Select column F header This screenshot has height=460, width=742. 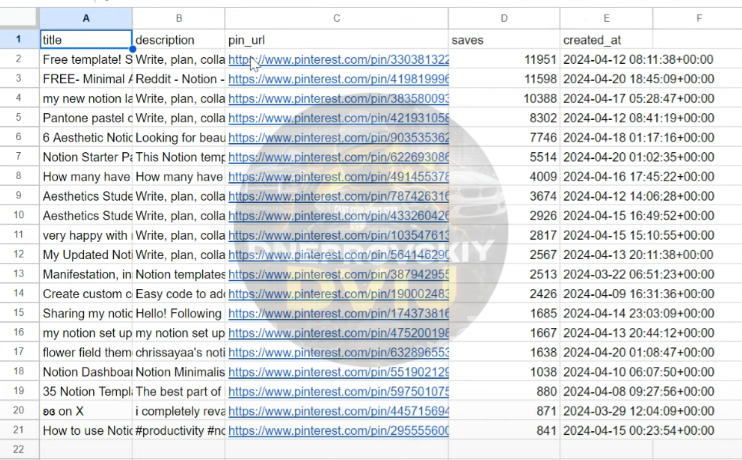pyautogui.click(x=698, y=18)
